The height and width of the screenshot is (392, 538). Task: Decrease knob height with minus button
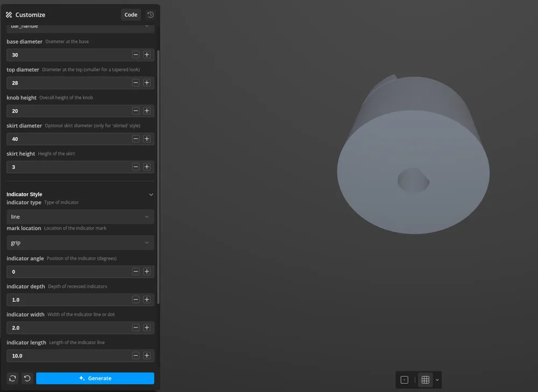point(136,111)
